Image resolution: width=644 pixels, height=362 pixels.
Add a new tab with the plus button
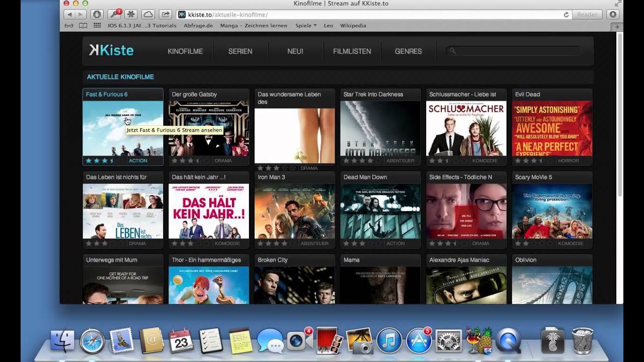pyautogui.click(x=618, y=26)
